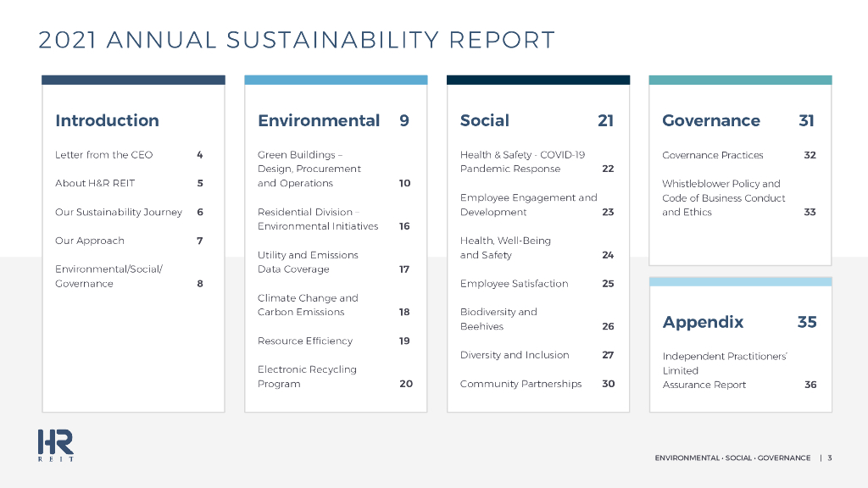
Task: Jump to Biodiversity and Beehives
Action: pos(498,319)
